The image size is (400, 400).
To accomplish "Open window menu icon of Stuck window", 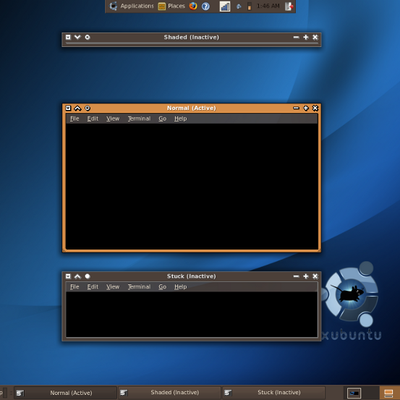I will coord(68,276).
